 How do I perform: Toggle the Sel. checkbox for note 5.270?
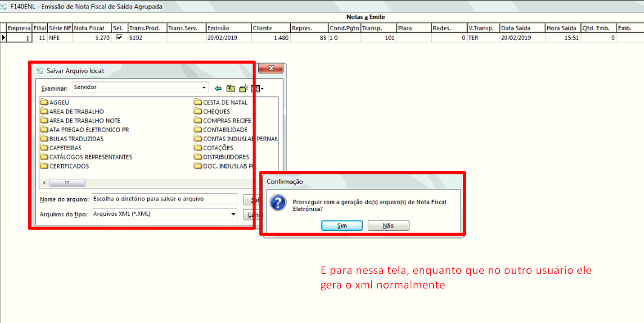pos(119,38)
